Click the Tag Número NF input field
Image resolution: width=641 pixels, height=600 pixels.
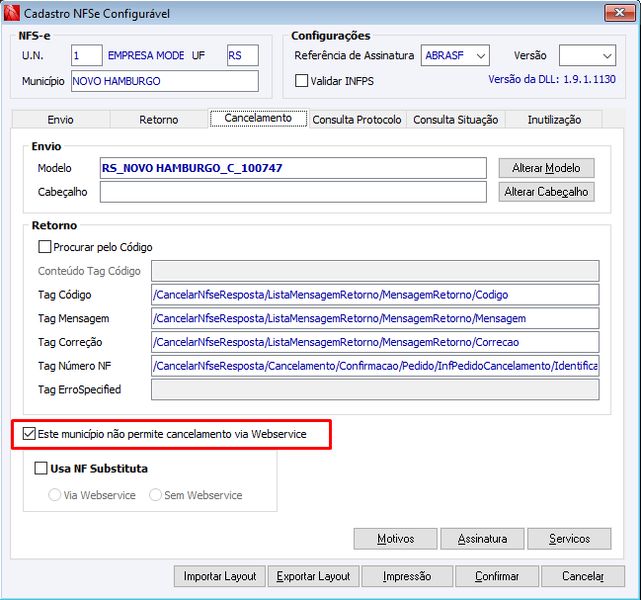pyautogui.click(x=375, y=366)
